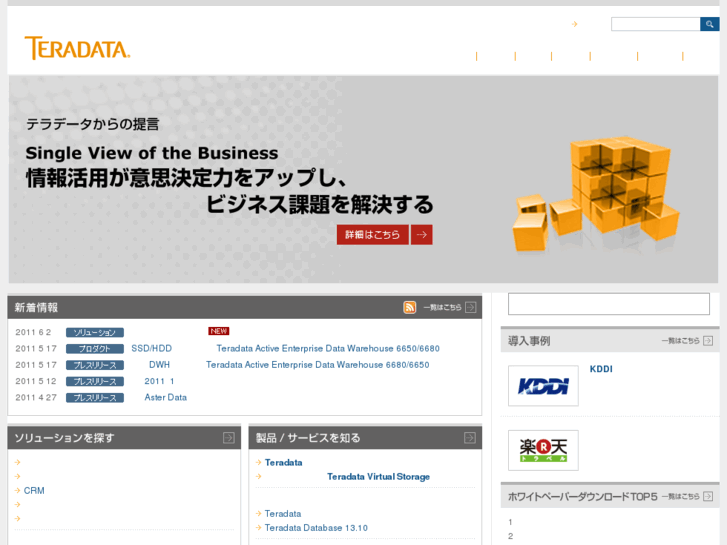Click the red 詳細はこちら banner button
Screen dimensions: 727x545
tap(373, 235)
